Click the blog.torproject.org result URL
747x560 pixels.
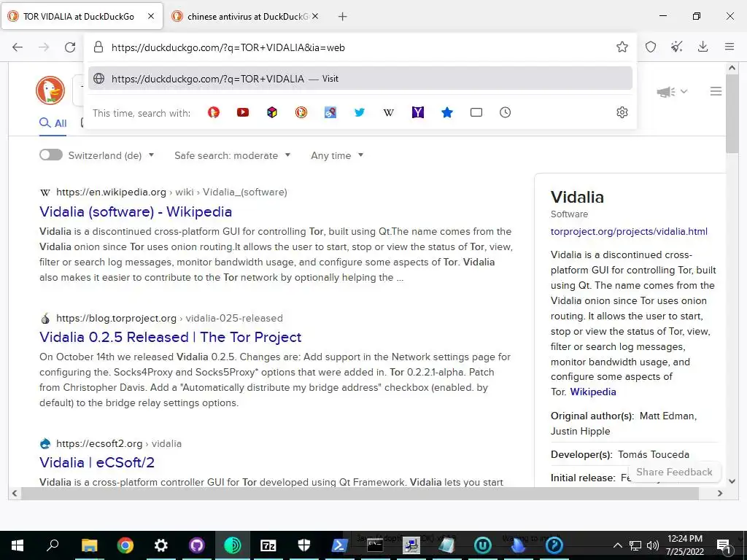click(169, 318)
